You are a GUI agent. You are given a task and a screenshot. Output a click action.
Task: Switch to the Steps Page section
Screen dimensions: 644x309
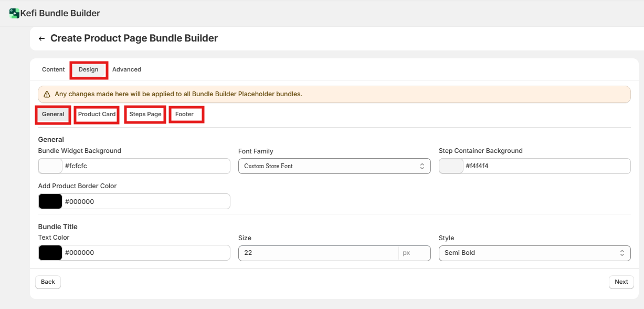pyautogui.click(x=145, y=115)
